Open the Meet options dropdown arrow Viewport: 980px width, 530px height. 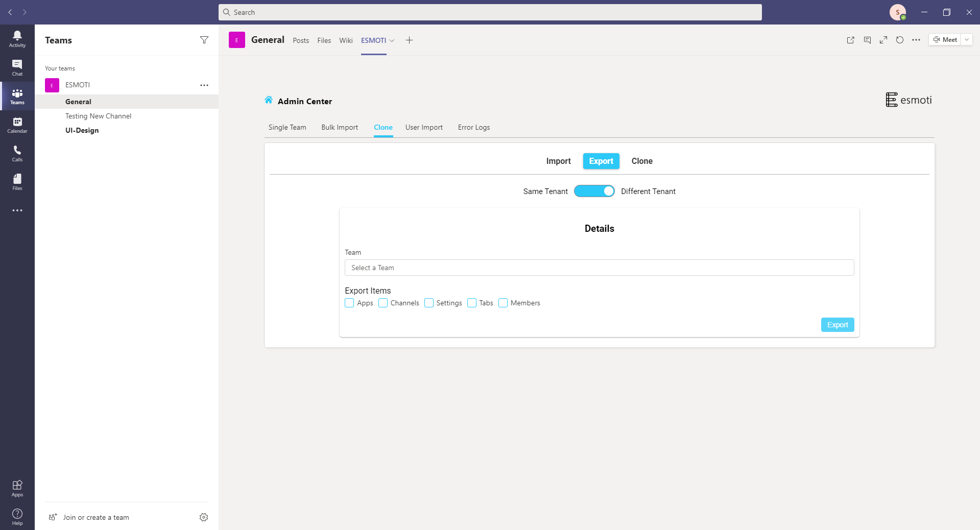967,40
